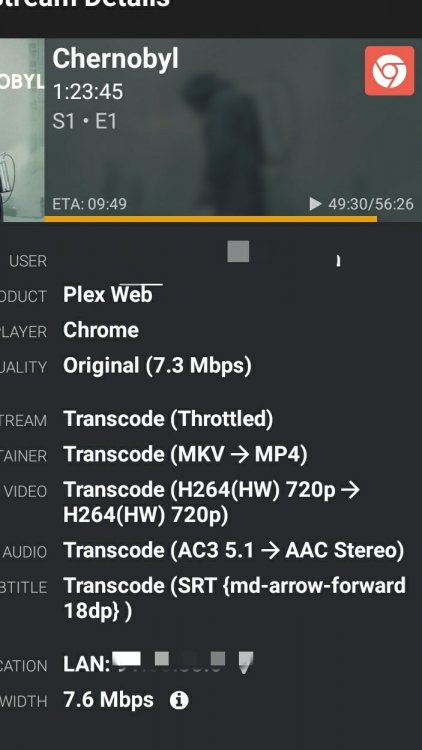Screen dimensions: 422x750
Task: Click the H264(HW) 720p video value
Action: (x=211, y=503)
